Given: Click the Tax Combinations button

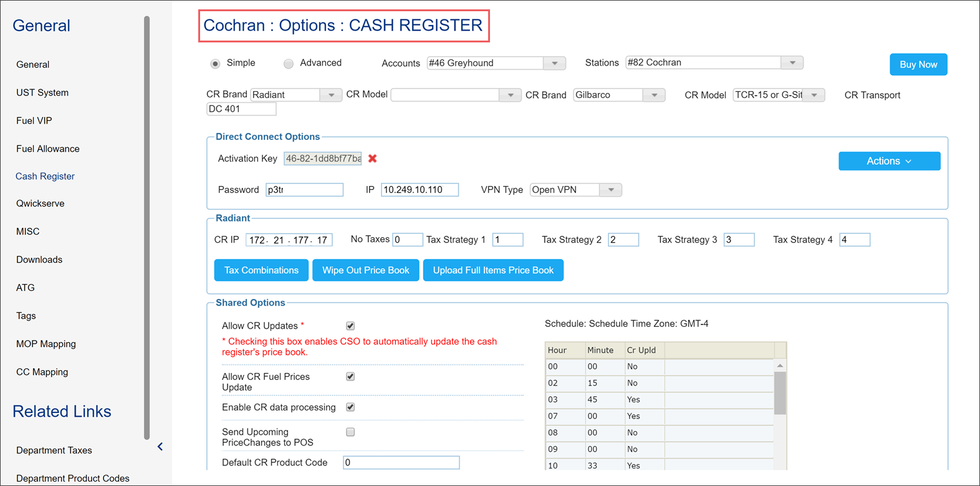Looking at the screenshot, I should click(261, 270).
